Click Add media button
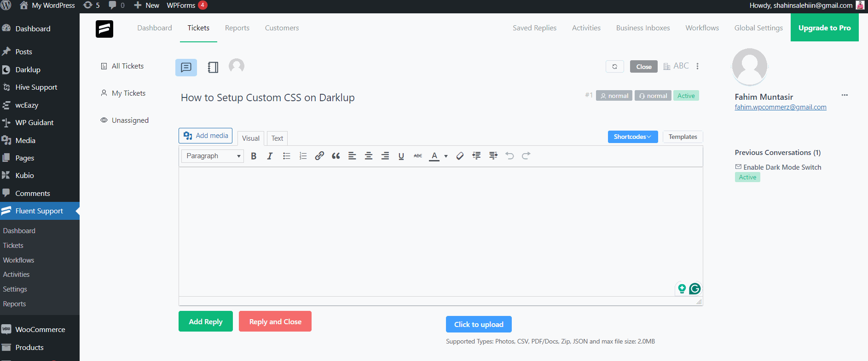This screenshot has width=868, height=361. point(205,136)
